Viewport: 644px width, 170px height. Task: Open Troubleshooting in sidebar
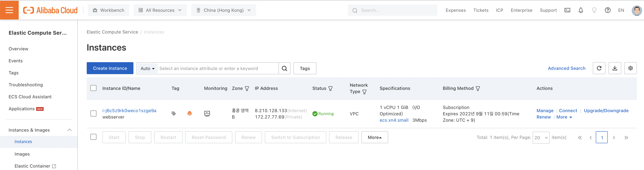[26, 85]
